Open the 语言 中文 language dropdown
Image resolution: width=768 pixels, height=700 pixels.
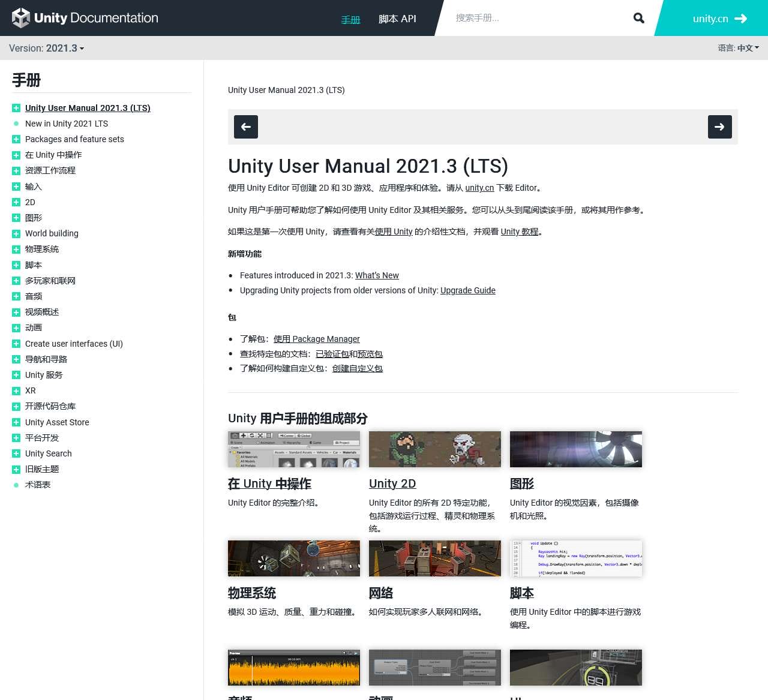tap(739, 48)
